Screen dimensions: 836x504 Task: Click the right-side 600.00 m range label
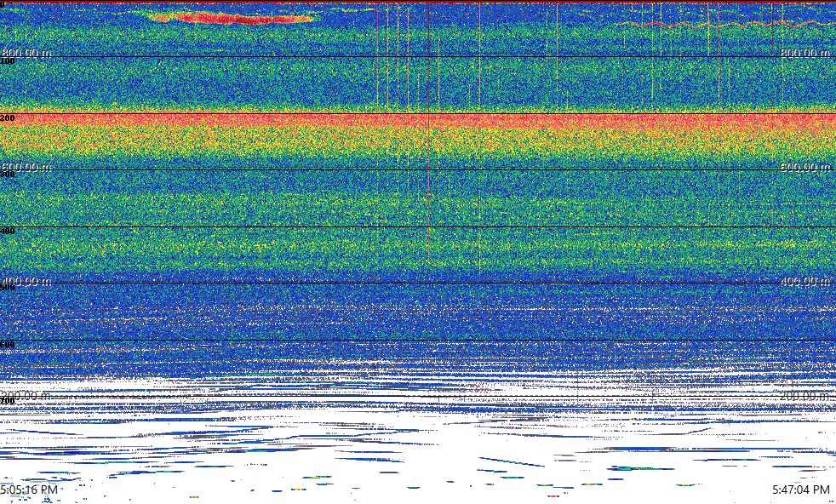[x=805, y=167]
